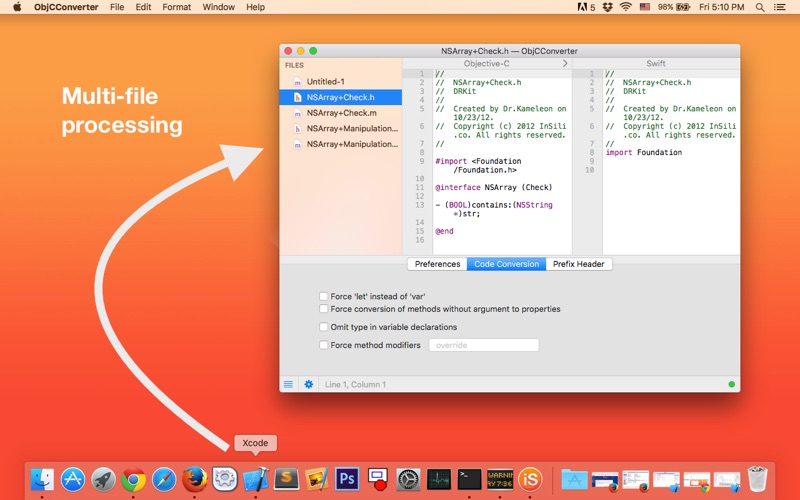Select NSArray+Check.m in files list
The image size is (800, 500).
coord(341,113)
